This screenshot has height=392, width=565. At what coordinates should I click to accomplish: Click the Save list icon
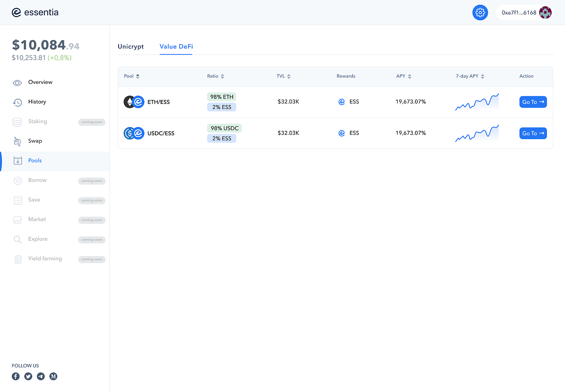point(18,200)
